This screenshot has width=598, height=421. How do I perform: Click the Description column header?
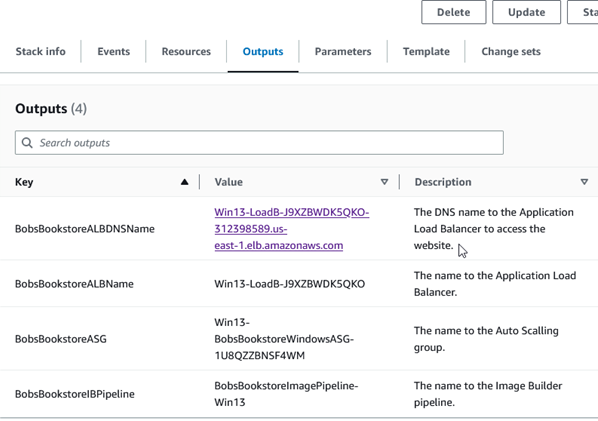[443, 182]
